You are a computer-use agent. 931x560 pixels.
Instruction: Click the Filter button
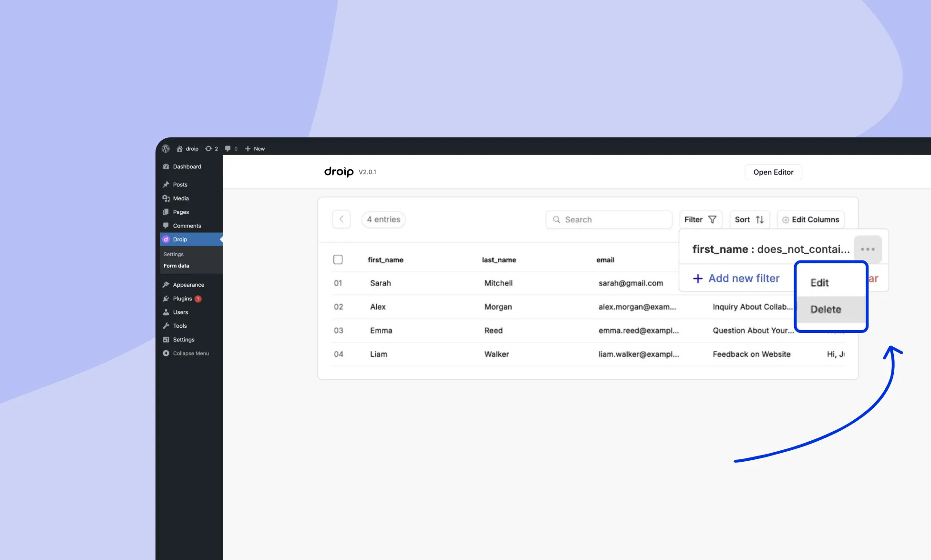(x=701, y=219)
